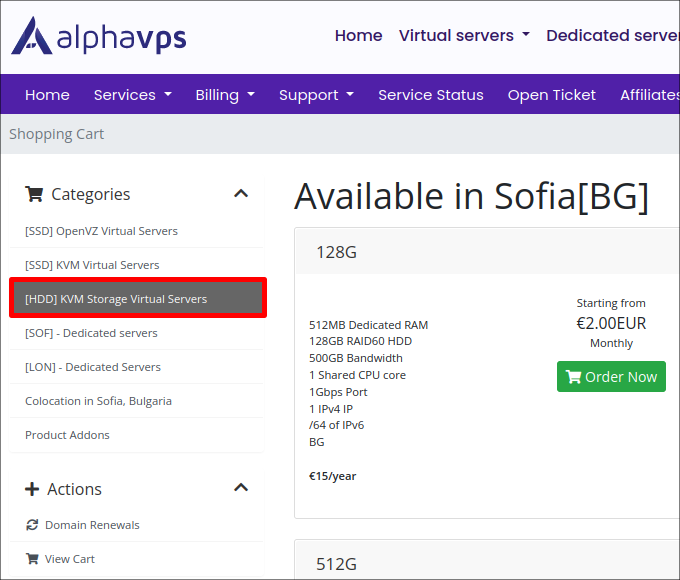Order the 128G storage plan now
Image resolution: width=680 pixels, height=580 pixels.
pos(611,377)
